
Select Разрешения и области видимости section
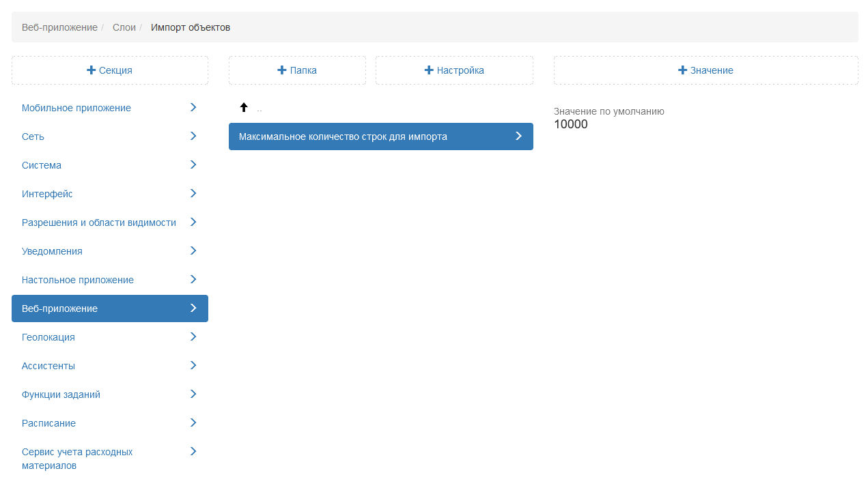(99, 223)
